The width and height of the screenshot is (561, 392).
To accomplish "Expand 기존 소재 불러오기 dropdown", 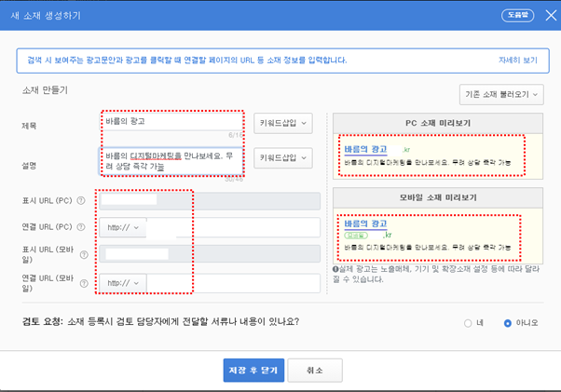I will click(501, 95).
